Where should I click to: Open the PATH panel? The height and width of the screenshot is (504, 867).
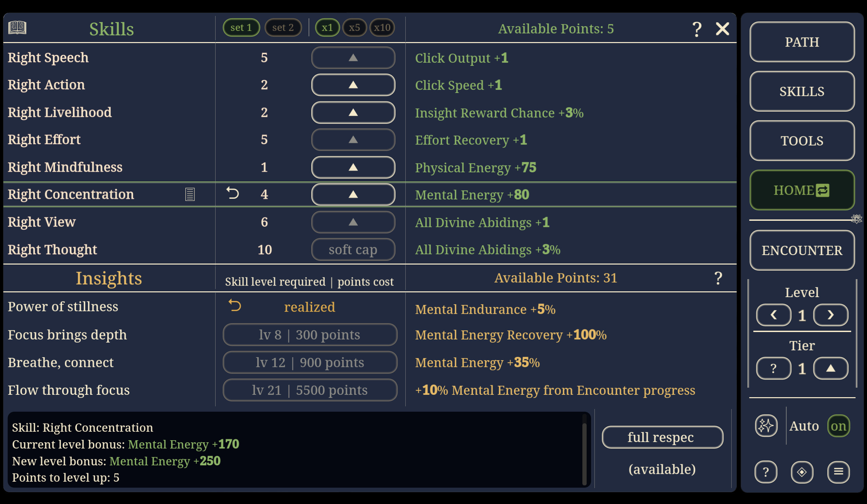[x=802, y=42]
